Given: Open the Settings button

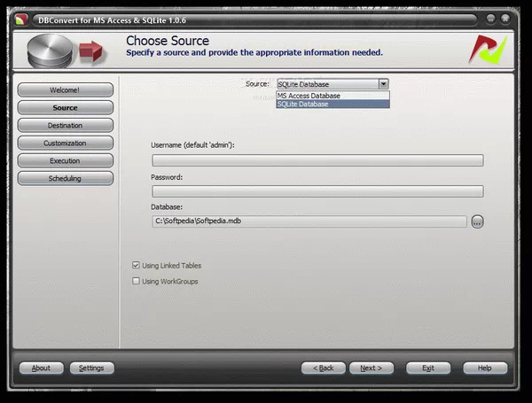Looking at the screenshot, I should (91, 368).
